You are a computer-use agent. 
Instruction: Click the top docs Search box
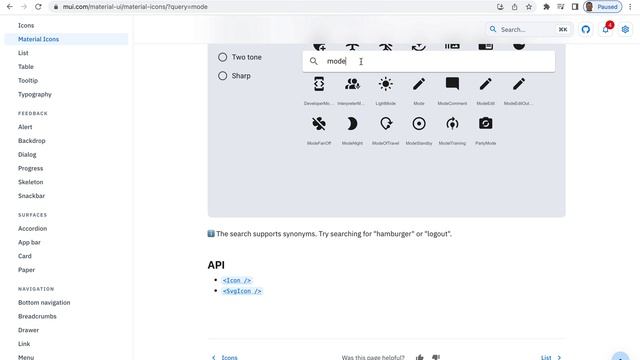coord(529,29)
